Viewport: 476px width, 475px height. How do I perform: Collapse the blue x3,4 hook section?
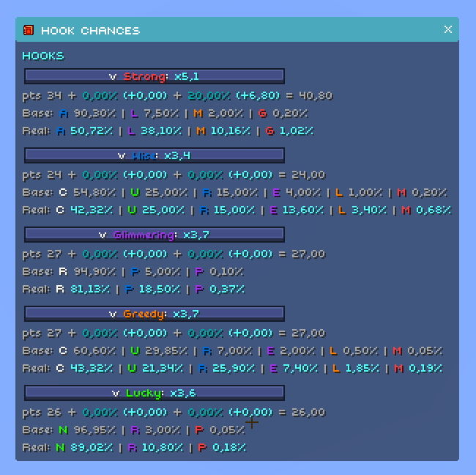click(154, 155)
